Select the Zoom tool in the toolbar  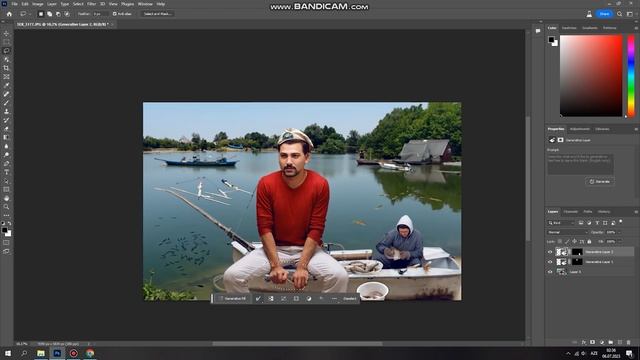tap(6, 207)
